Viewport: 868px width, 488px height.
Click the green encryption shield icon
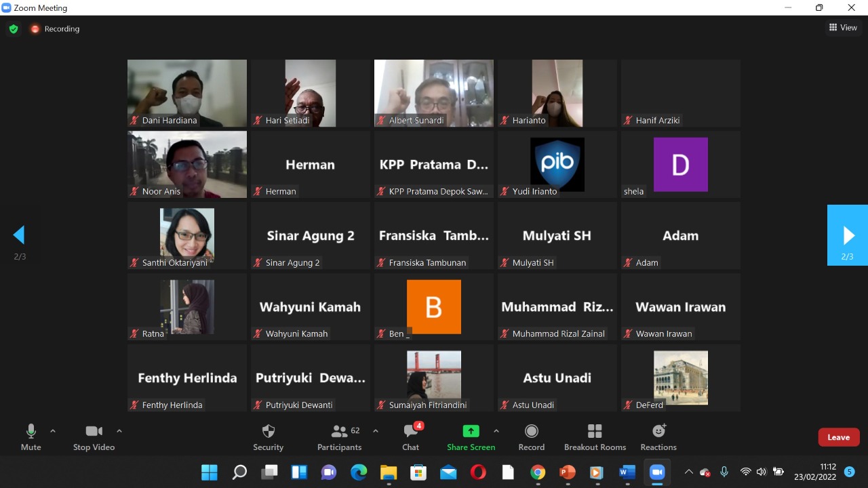tap(13, 29)
